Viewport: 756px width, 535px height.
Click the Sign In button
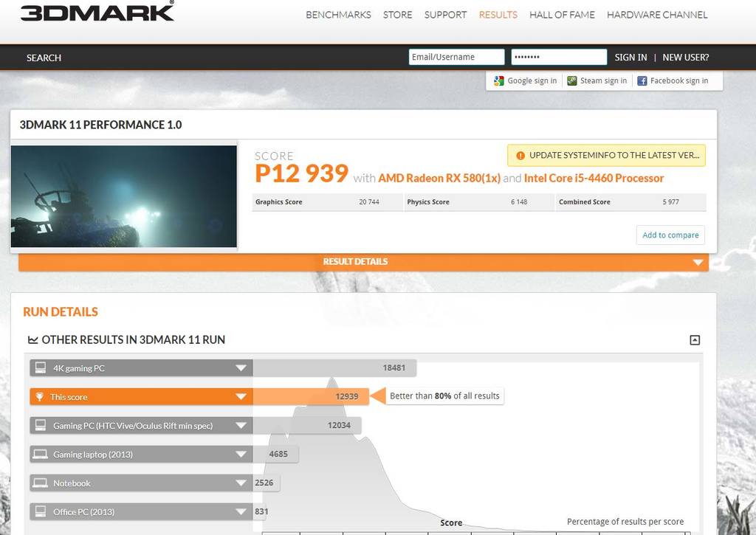630,58
